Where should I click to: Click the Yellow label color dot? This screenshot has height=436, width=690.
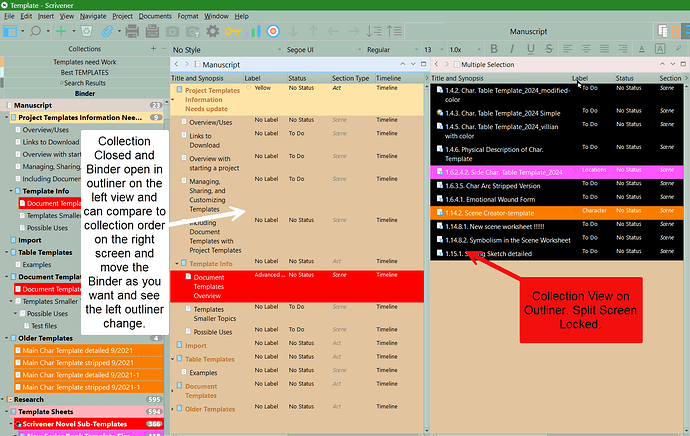click(249, 88)
